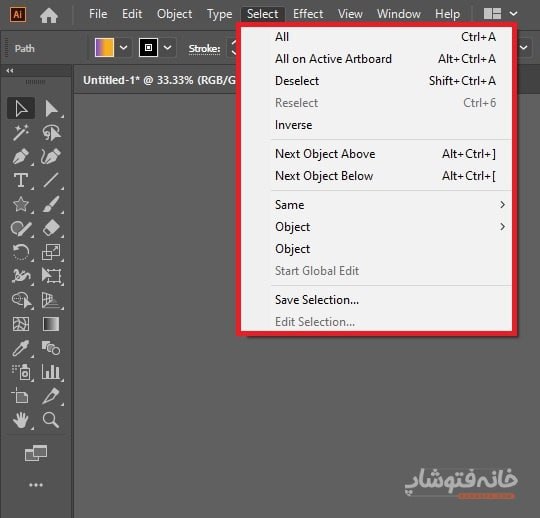
Task: Click the gradient fill color swatch
Action: tap(104, 48)
